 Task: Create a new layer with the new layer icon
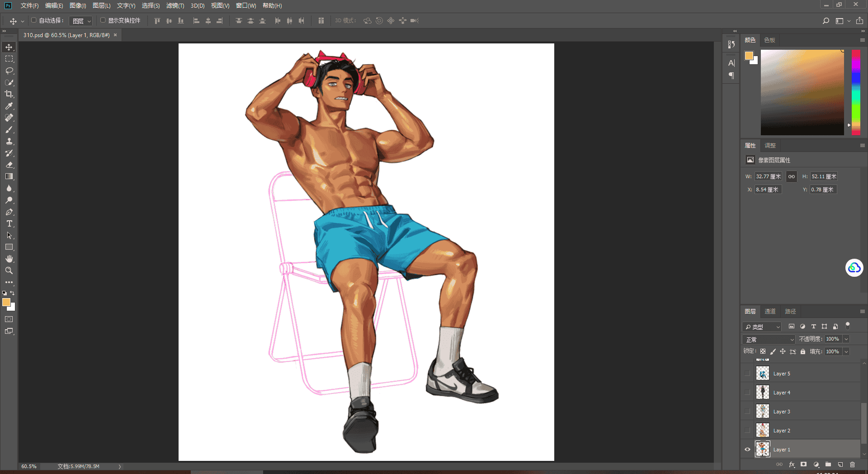click(840, 465)
